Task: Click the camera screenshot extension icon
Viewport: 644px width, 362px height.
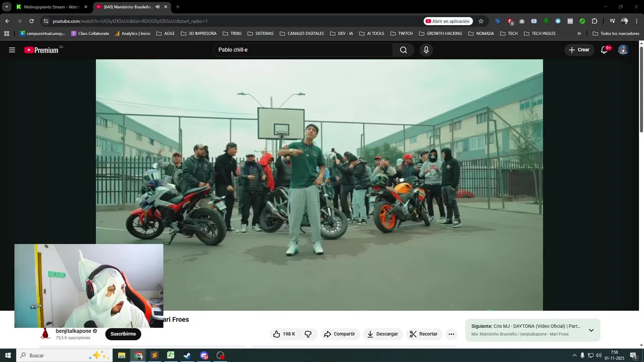Action: 522,21
